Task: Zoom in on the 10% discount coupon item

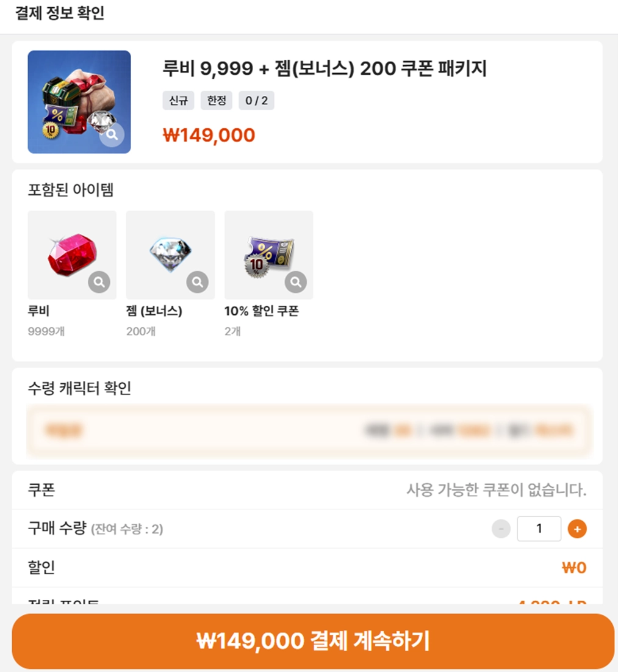Action: pyautogui.click(x=296, y=281)
